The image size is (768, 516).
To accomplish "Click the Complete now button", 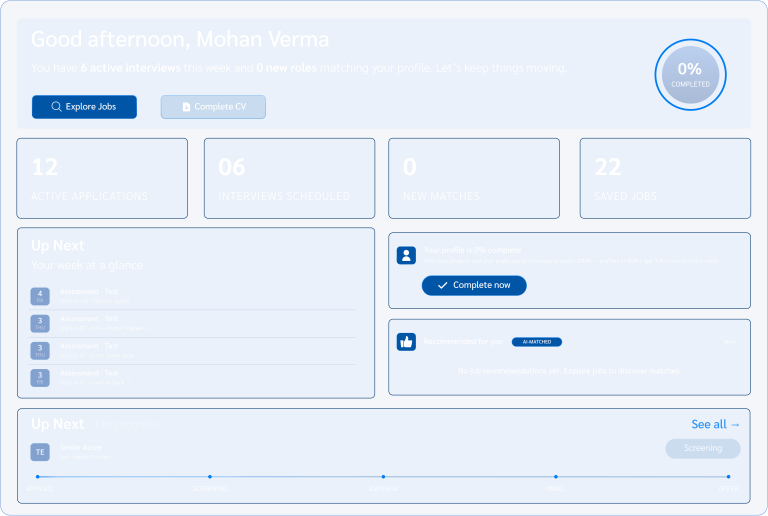I will [474, 285].
